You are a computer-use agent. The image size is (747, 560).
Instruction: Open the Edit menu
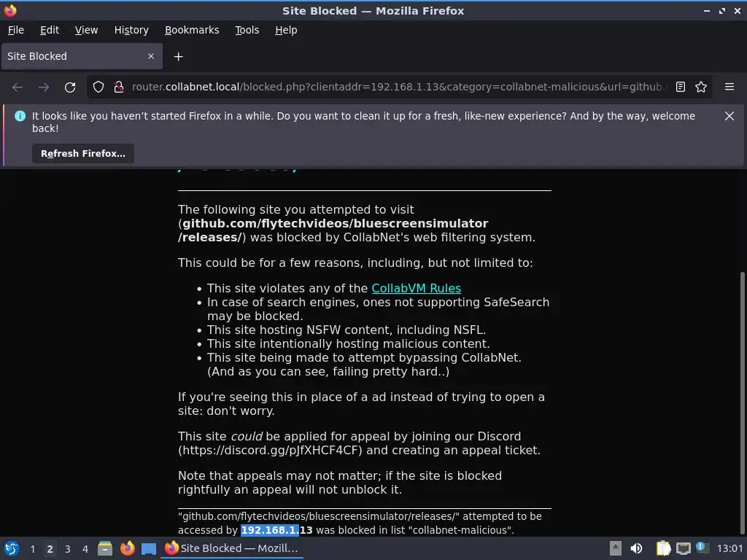pos(50,30)
